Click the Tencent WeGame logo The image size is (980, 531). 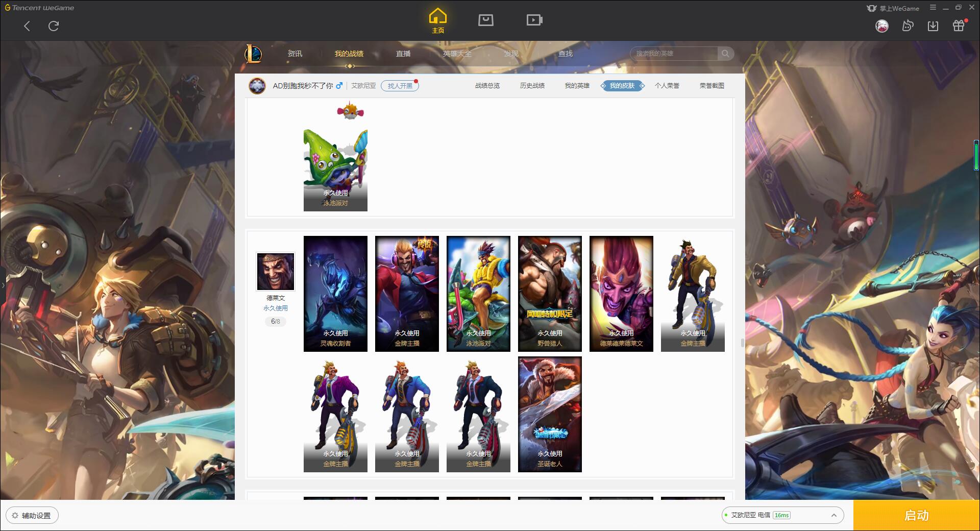[x=39, y=8]
